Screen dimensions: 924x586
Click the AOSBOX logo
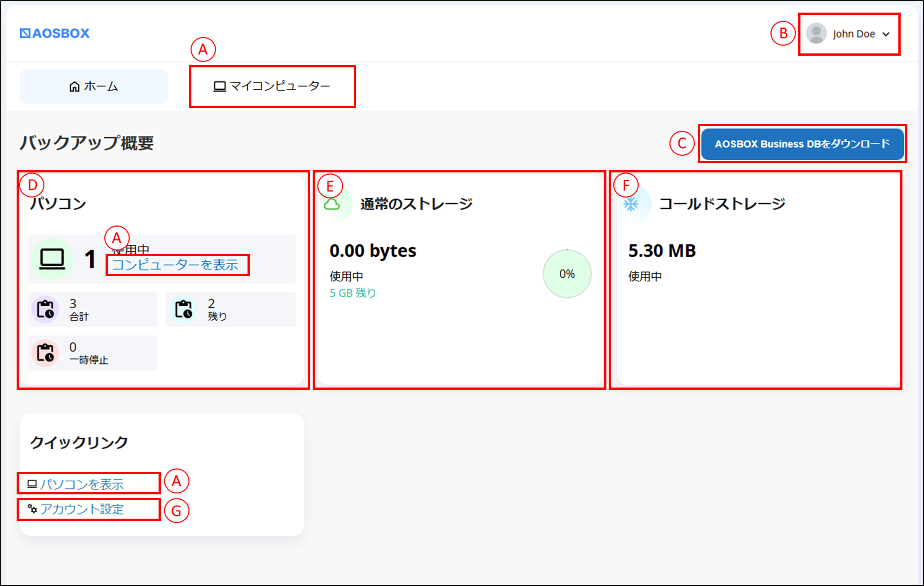click(x=55, y=33)
